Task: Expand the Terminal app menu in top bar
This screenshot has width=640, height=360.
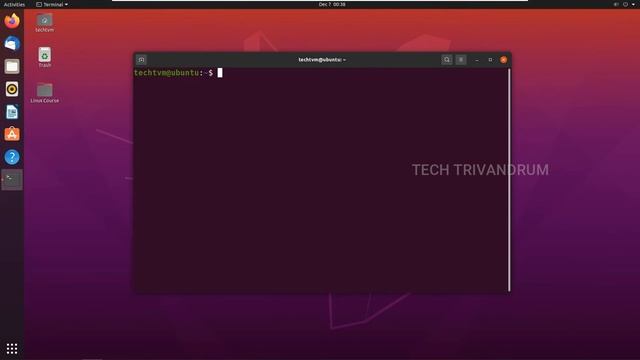Action: (x=52, y=4)
